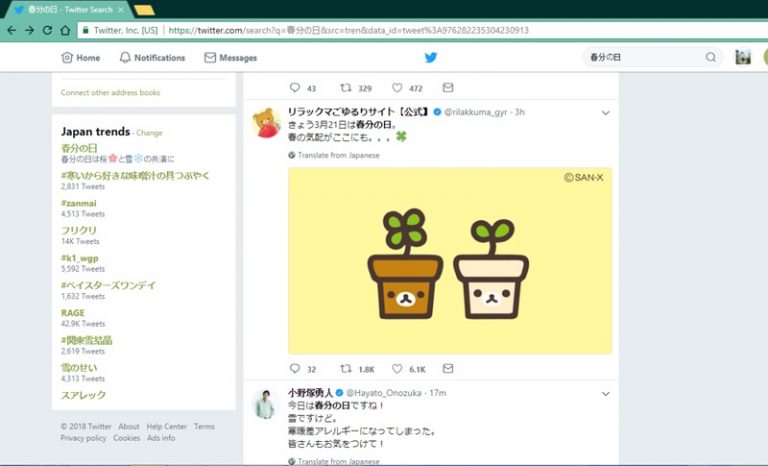
Task: Open the browser home page icon
Action: pyautogui.click(x=65, y=30)
